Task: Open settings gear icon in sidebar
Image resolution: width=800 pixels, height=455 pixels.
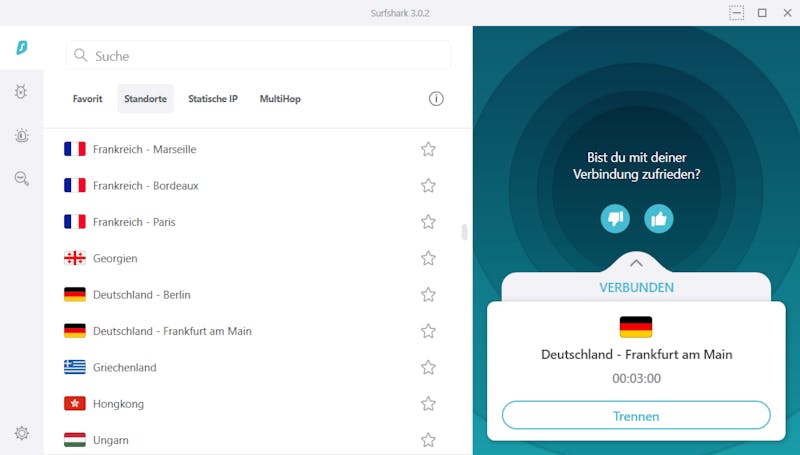Action: point(21,433)
